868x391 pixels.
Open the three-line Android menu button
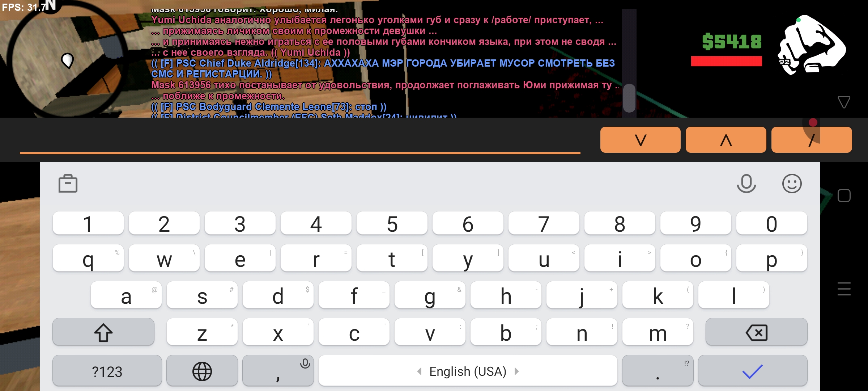point(844,289)
